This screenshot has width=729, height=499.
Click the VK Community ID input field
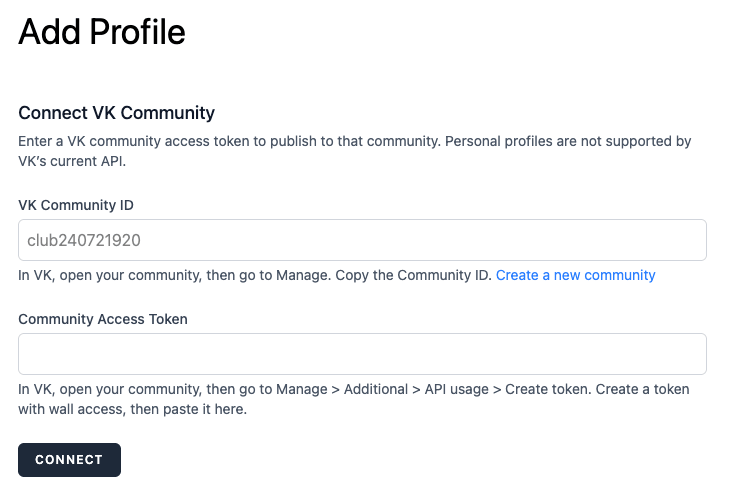pyautogui.click(x=362, y=240)
